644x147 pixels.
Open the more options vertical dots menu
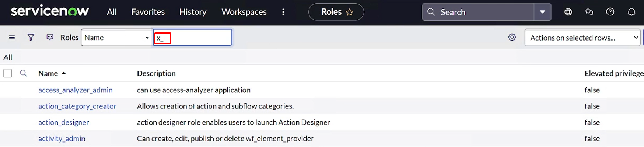tap(283, 12)
